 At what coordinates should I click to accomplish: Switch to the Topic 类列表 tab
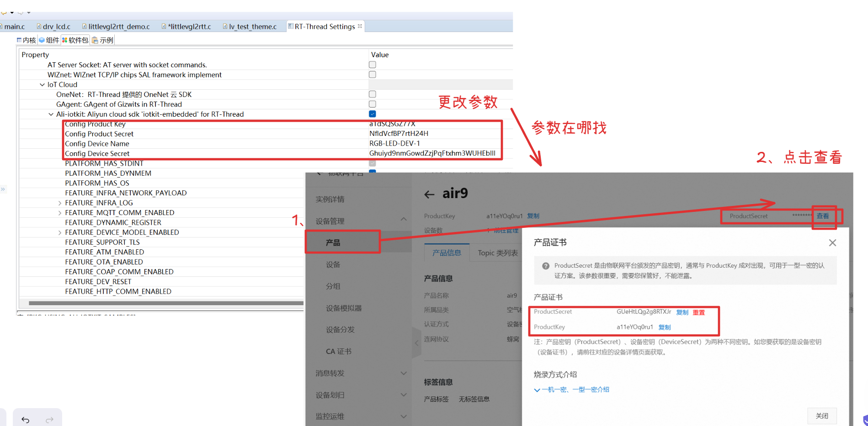click(x=497, y=253)
